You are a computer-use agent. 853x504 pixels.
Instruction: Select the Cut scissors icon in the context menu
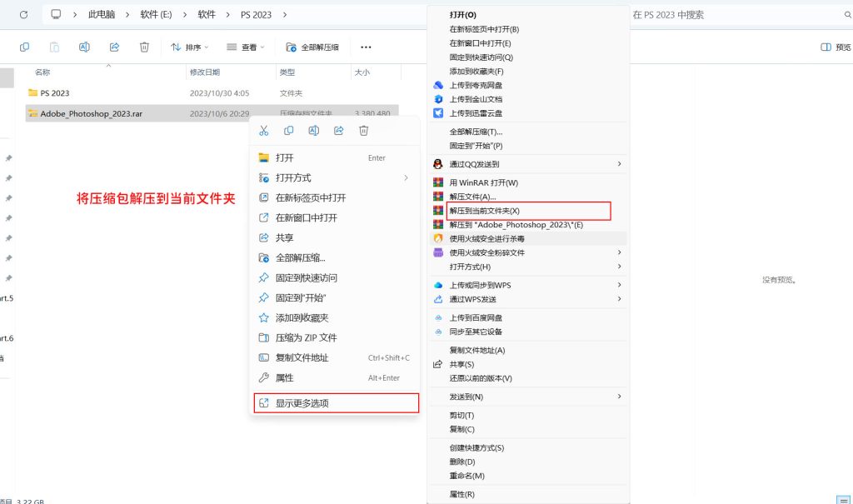(x=266, y=130)
